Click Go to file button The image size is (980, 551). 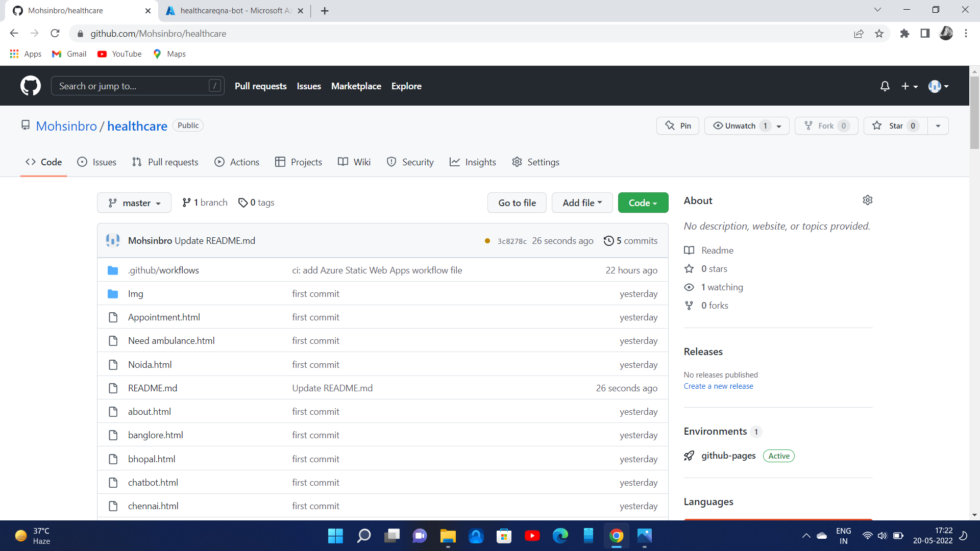click(517, 203)
